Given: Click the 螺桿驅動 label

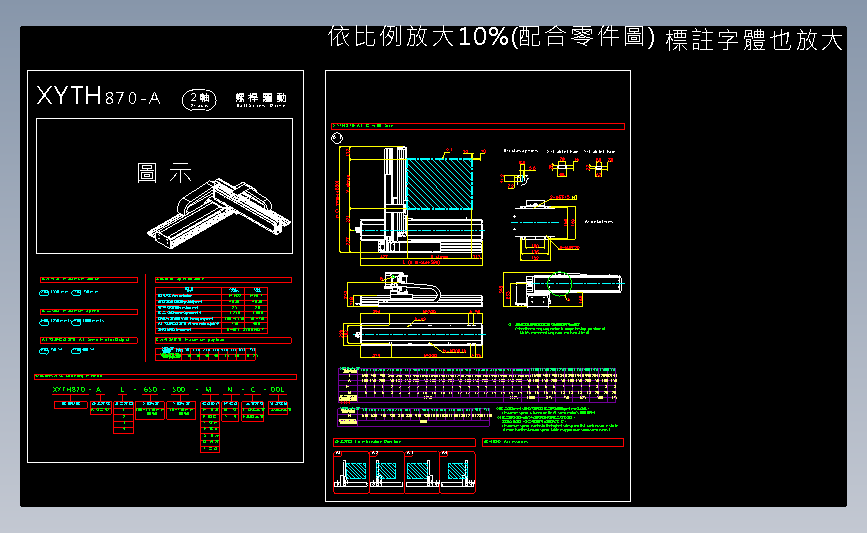Looking at the screenshot, I should coord(261,99).
